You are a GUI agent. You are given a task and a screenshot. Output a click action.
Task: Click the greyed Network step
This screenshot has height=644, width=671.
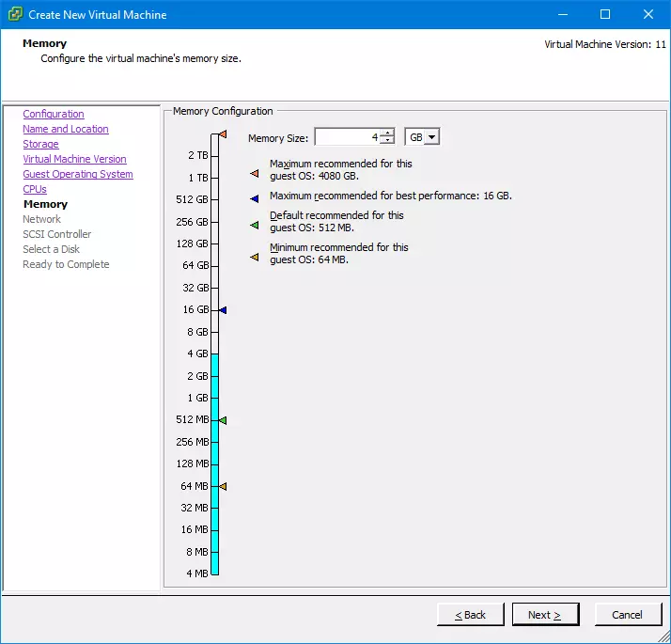pyautogui.click(x=42, y=219)
